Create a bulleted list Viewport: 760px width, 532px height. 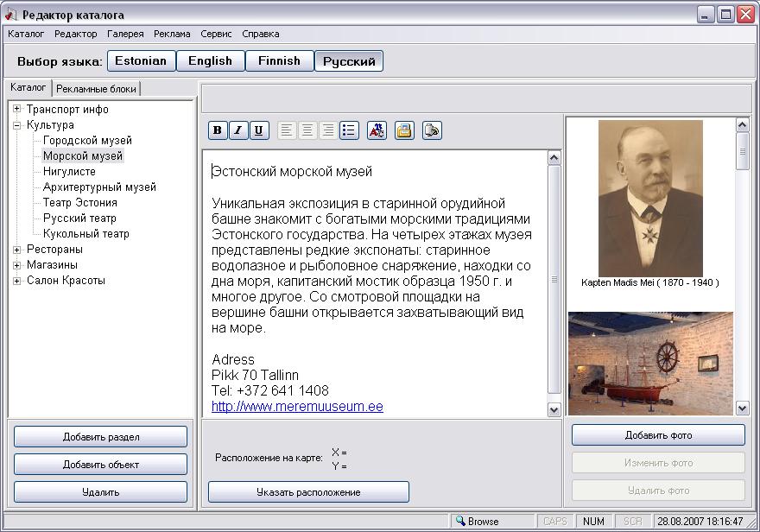[348, 130]
